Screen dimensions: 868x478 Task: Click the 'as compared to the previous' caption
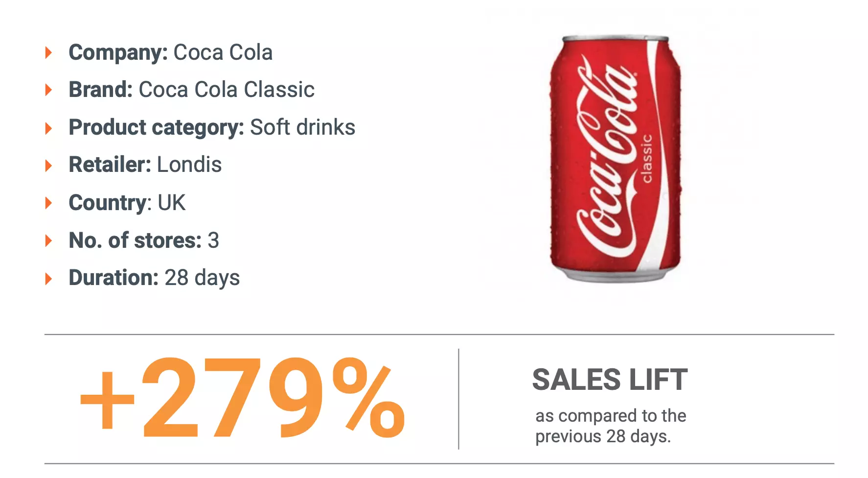(611, 426)
